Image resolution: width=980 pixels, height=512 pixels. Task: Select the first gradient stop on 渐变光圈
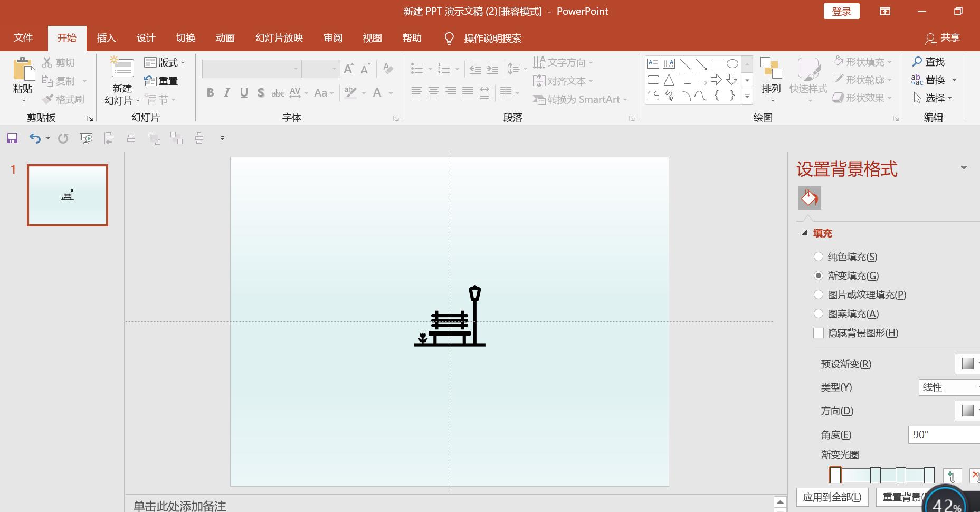point(835,475)
